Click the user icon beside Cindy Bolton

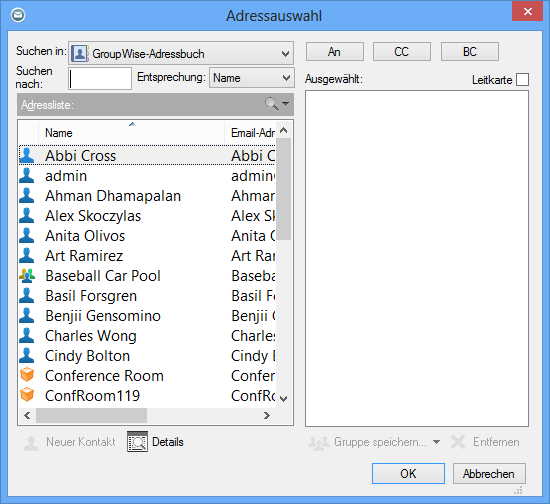(x=27, y=355)
